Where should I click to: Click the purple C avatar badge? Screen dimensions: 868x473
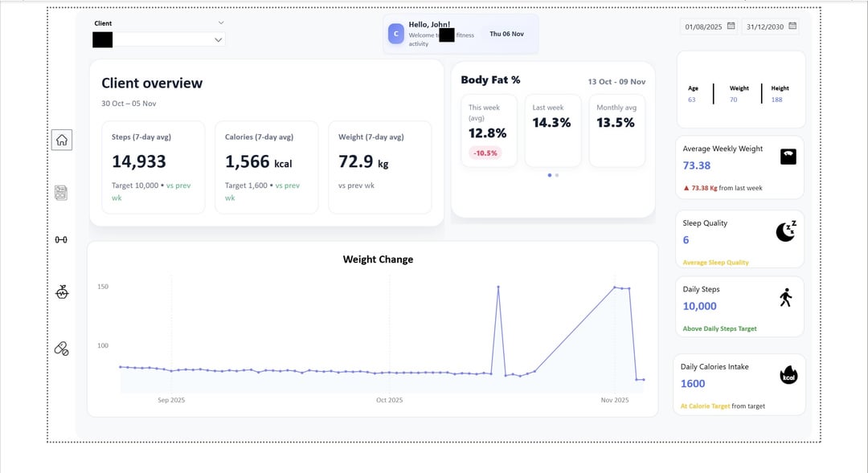point(395,34)
